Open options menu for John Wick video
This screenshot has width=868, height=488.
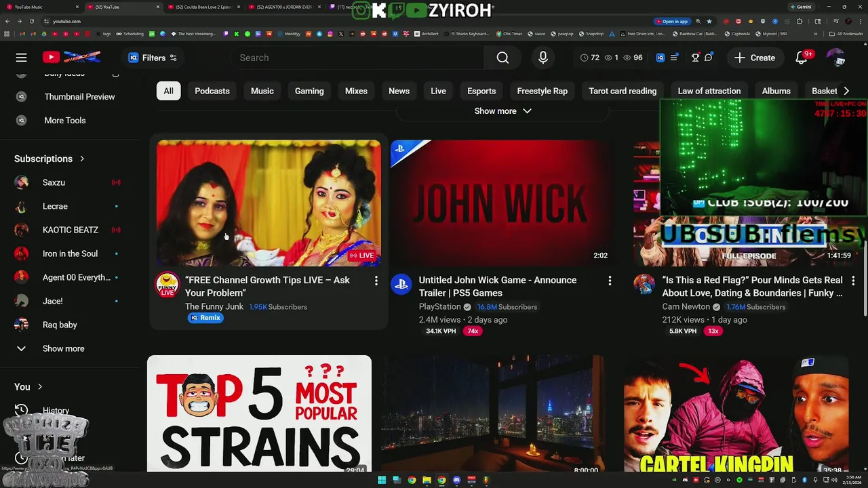(610, 280)
